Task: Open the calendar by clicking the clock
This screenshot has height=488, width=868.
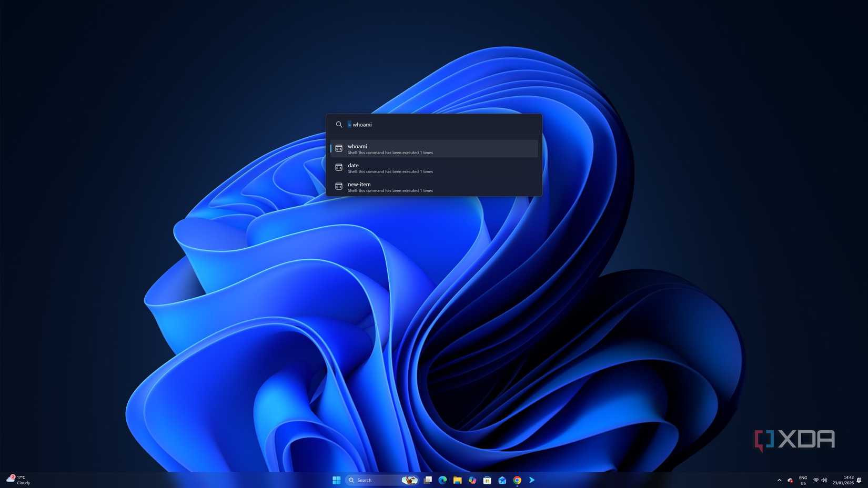Action: [844, 480]
